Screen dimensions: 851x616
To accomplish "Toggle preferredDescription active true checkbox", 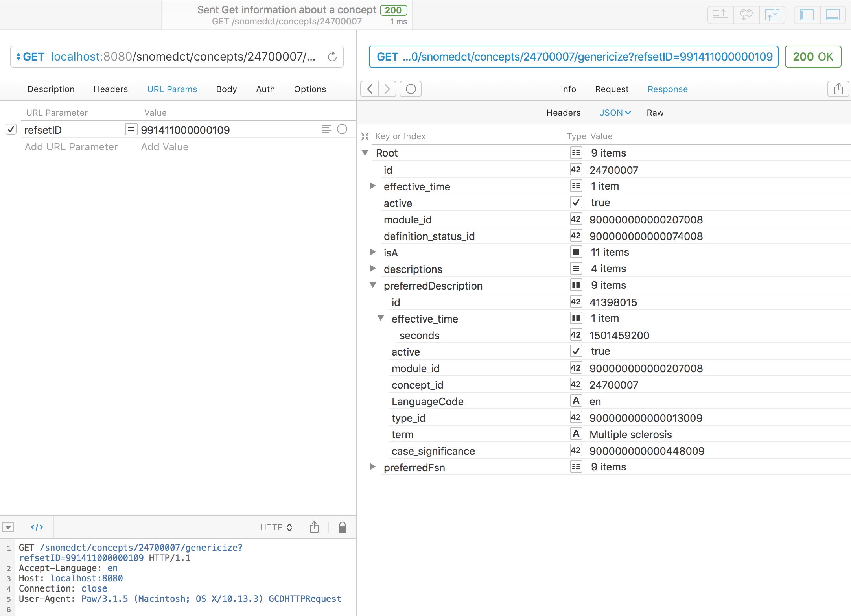I will pos(576,351).
